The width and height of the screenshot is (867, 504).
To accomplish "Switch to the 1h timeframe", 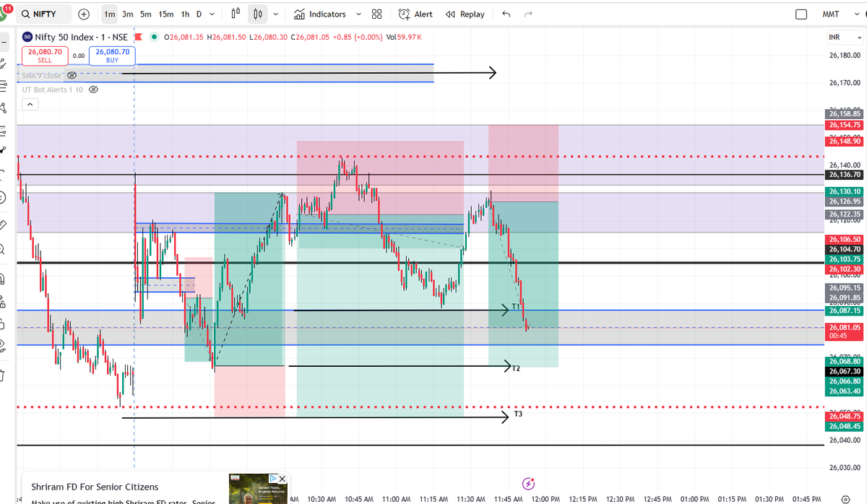I will (x=185, y=14).
